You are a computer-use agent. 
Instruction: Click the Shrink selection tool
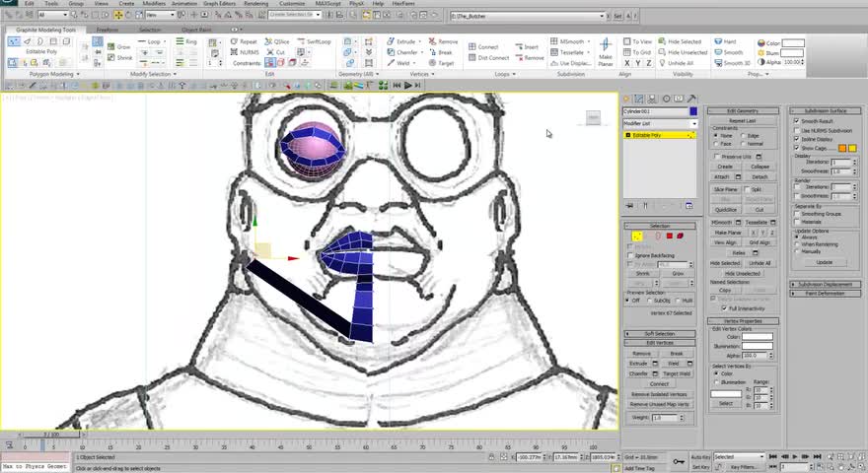[120, 57]
